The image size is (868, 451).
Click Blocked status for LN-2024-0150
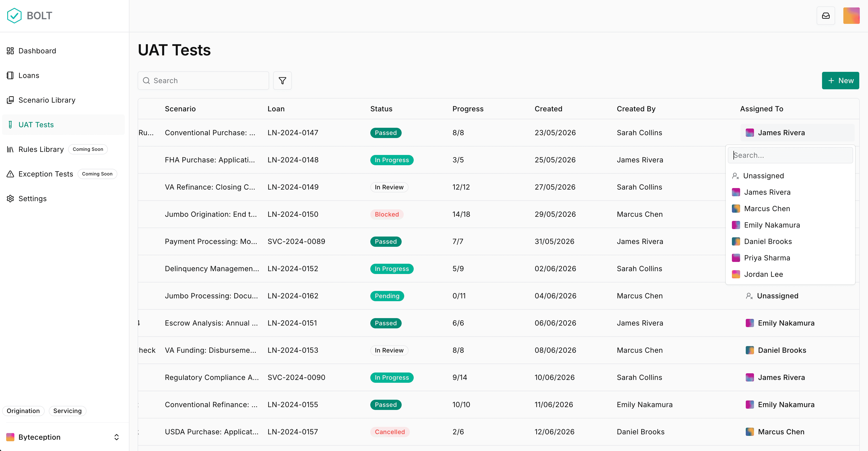[x=387, y=214]
